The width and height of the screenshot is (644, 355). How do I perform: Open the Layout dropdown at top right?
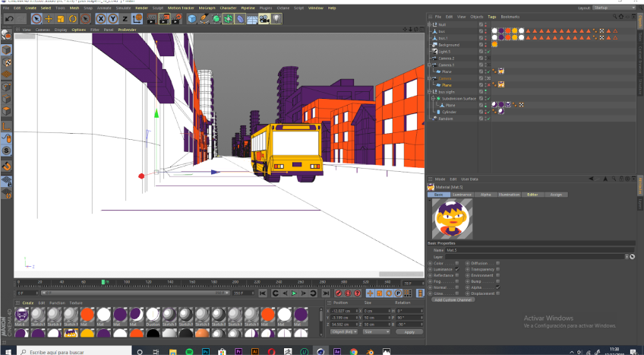coord(615,8)
